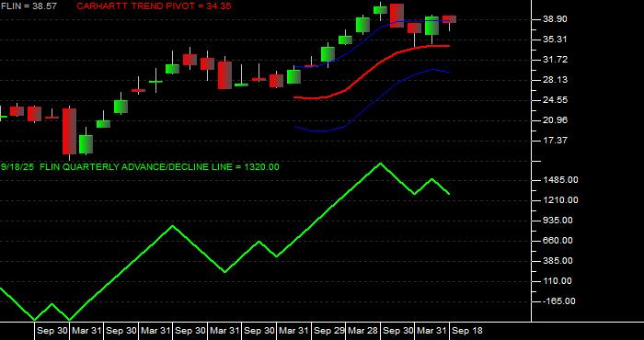The width and height of the screenshot is (644, 340).
Task: Select the Mar 28 date label
Action: (x=363, y=331)
